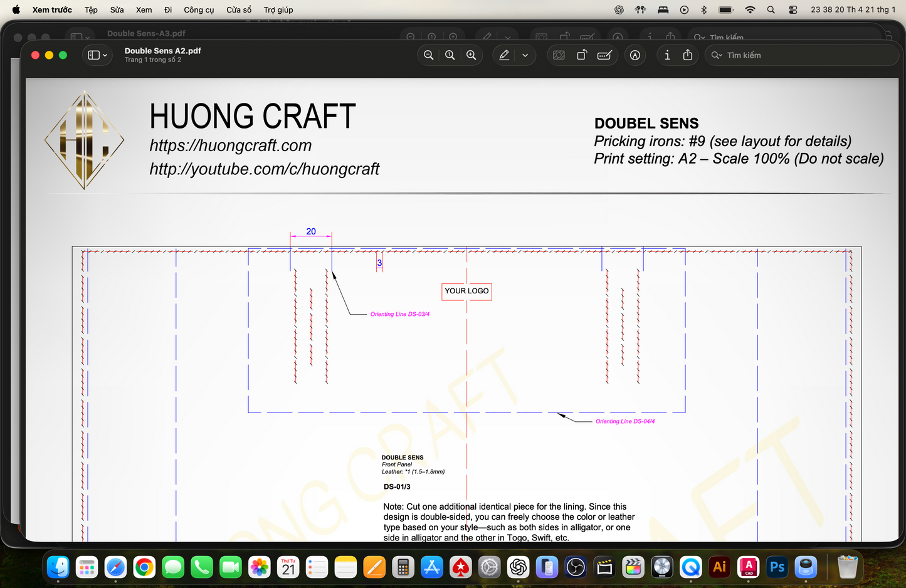This screenshot has height=588, width=906.
Task: Select the Markup pencil tool
Action: (x=503, y=55)
